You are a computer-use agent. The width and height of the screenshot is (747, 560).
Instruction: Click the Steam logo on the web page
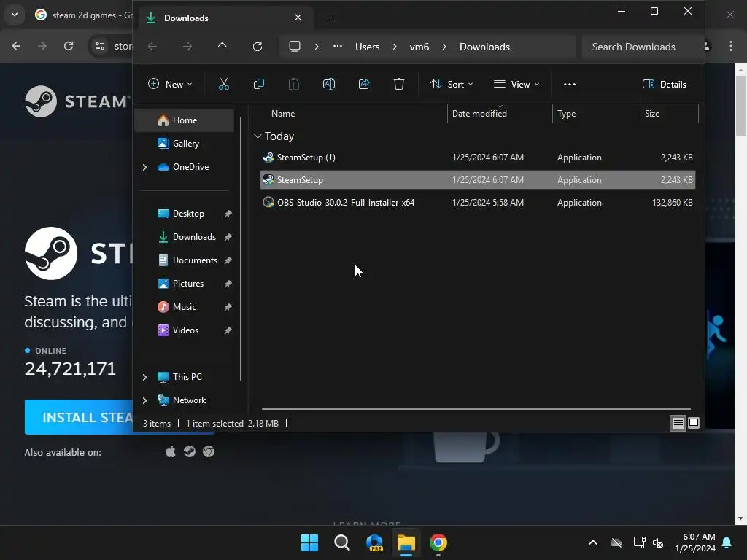(76, 101)
